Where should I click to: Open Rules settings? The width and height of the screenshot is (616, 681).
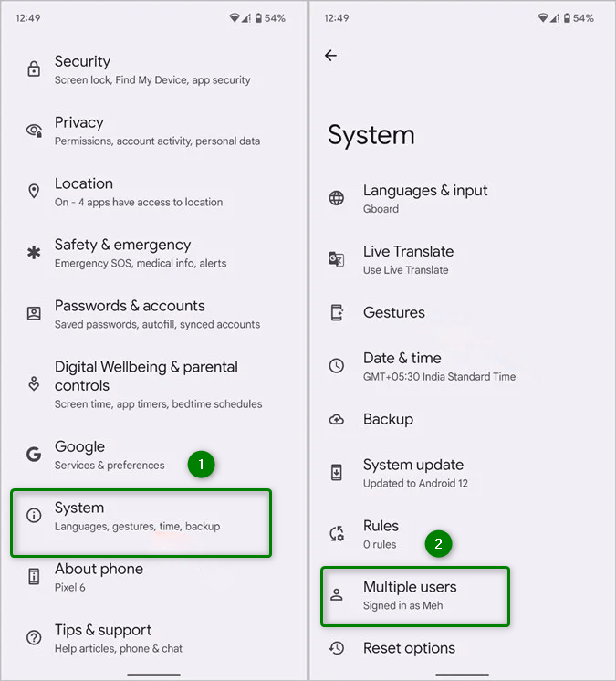click(x=463, y=534)
